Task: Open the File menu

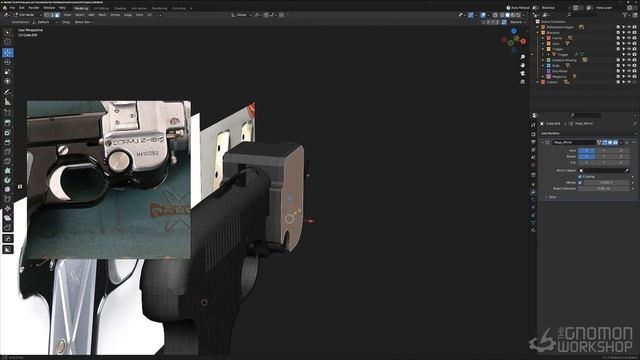Action: coord(12,8)
